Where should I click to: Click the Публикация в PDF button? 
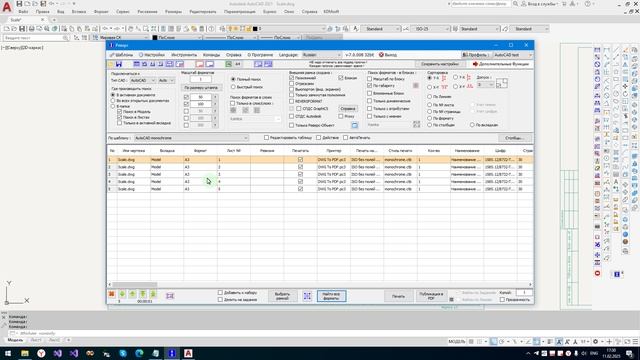tap(431, 296)
